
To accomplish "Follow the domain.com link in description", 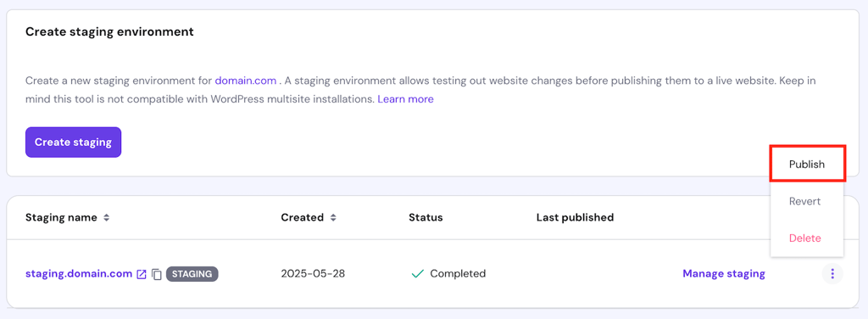I will tap(245, 81).
